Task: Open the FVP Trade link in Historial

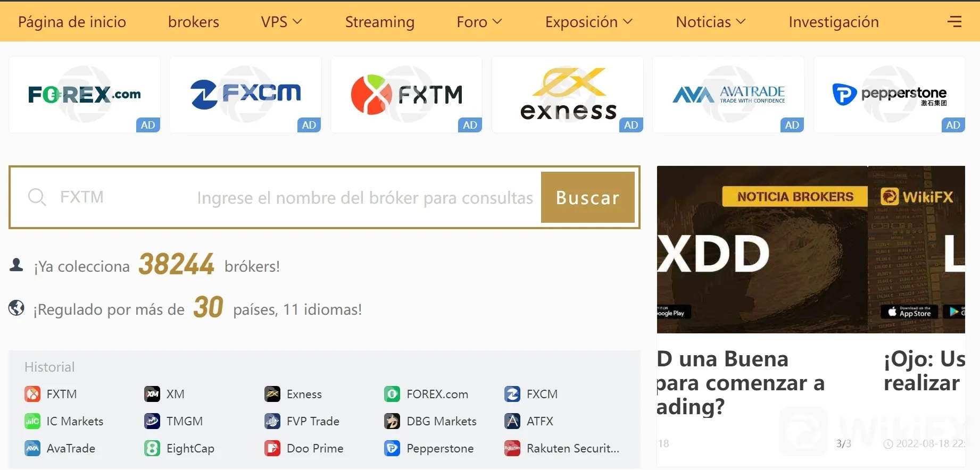Action: tap(313, 421)
